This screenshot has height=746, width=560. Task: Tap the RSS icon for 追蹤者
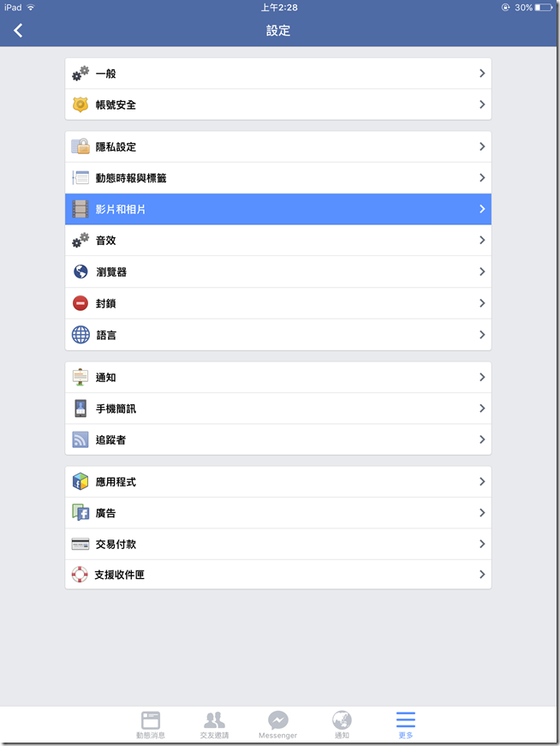tap(80, 439)
